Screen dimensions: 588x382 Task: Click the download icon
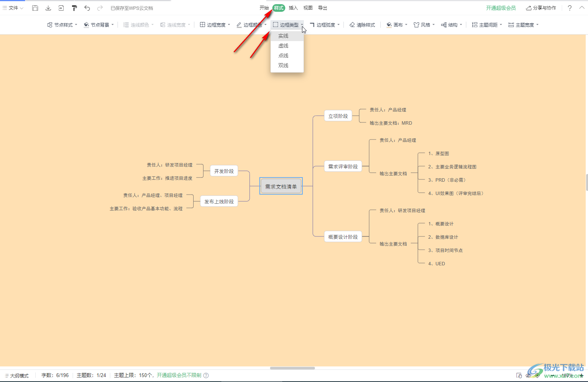(48, 8)
